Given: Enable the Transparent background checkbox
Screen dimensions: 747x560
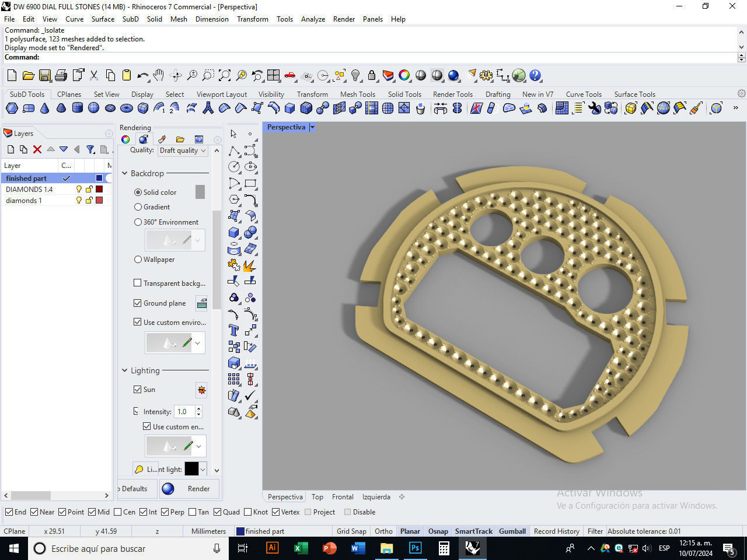Looking at the screenshot, I should tap(138, 283).
